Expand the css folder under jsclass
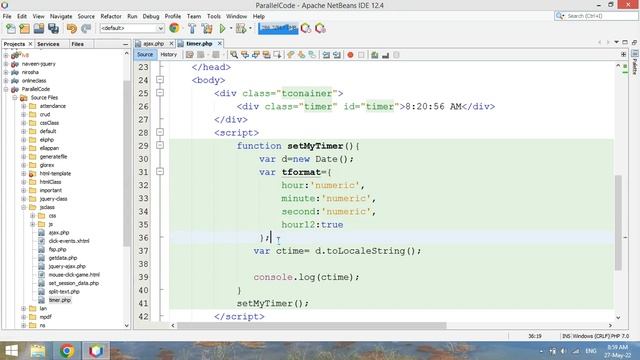 click(32, 216)
